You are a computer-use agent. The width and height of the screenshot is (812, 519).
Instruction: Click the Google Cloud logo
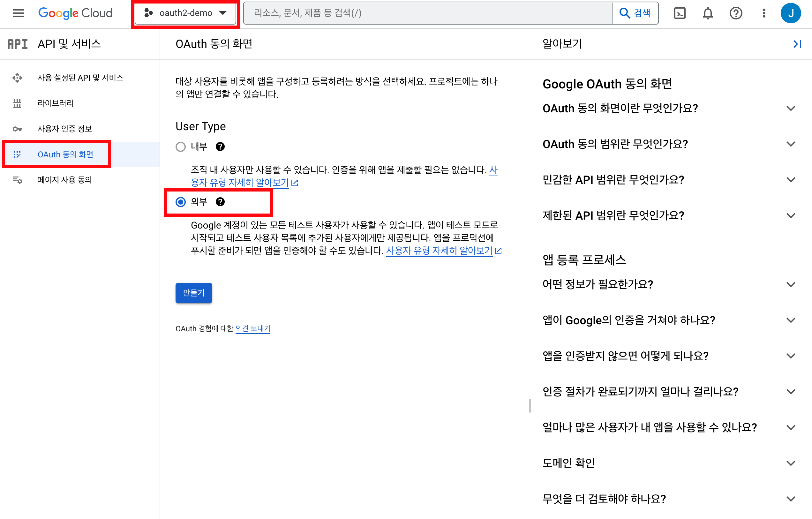tap(75, 13)
